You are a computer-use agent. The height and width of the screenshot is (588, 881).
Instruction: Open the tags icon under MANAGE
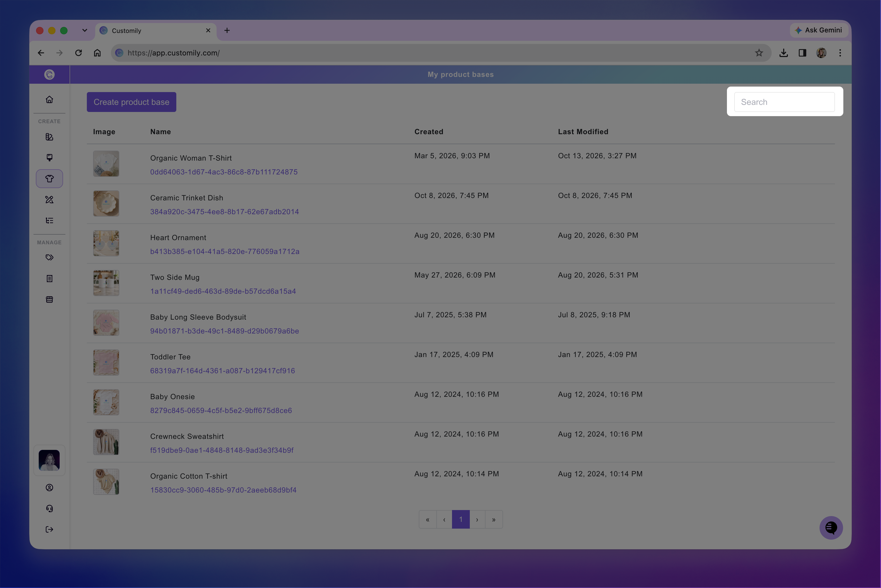pos(49,258)
